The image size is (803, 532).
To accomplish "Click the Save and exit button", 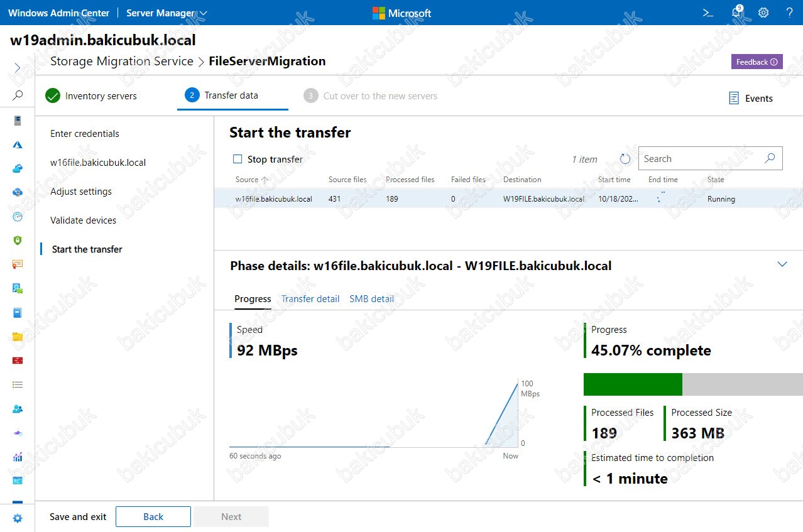I will (x=78, y=516).
